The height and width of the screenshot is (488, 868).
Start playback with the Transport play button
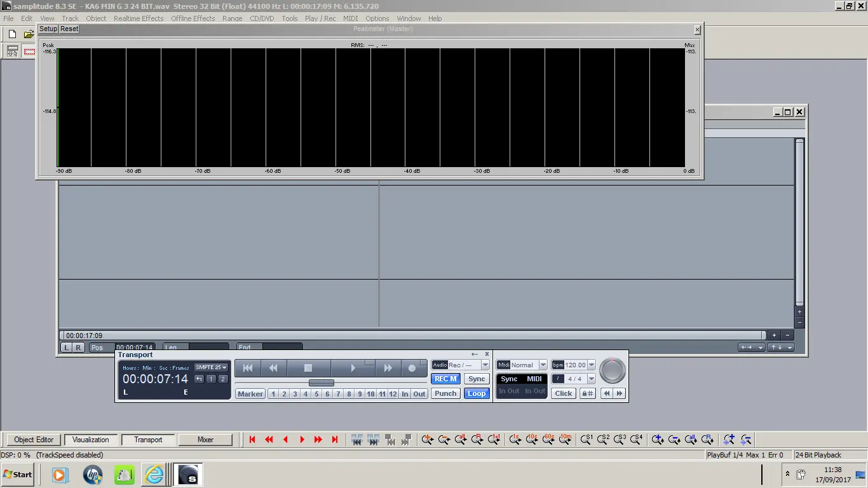pos(353,368)
